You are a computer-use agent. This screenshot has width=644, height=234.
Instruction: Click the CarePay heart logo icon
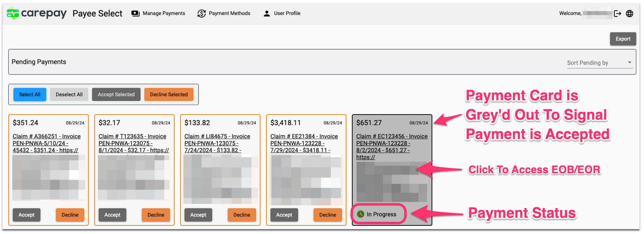coord(13,13)
